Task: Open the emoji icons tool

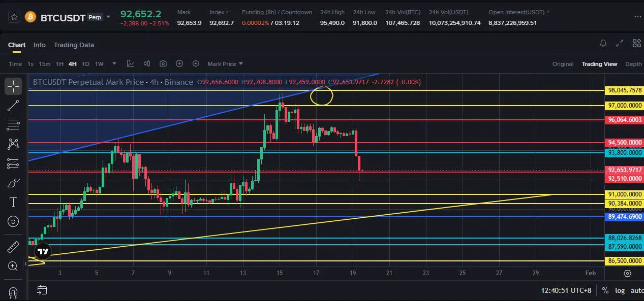Action: click(13, 221)
